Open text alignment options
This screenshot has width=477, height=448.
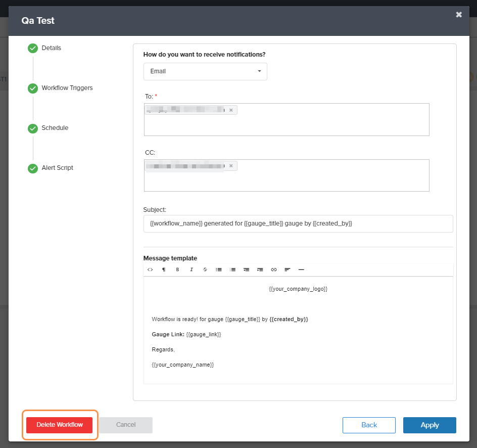point(288,270)
